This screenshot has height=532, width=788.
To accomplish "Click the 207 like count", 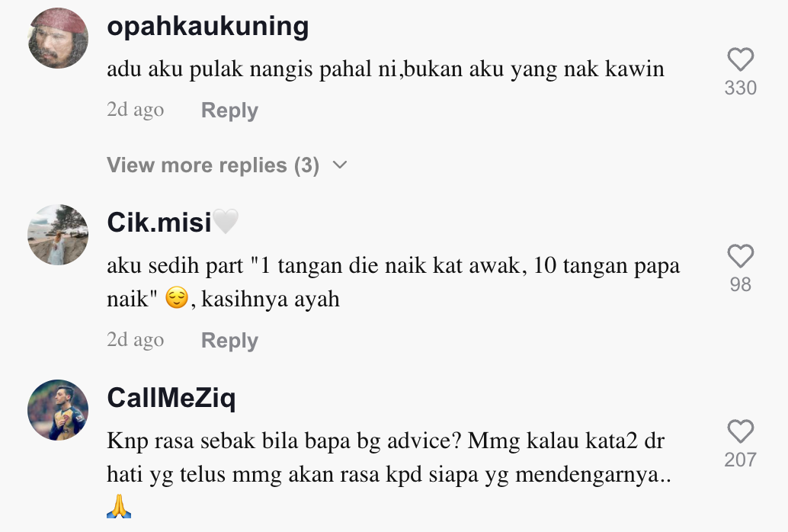I will (740, 460).
